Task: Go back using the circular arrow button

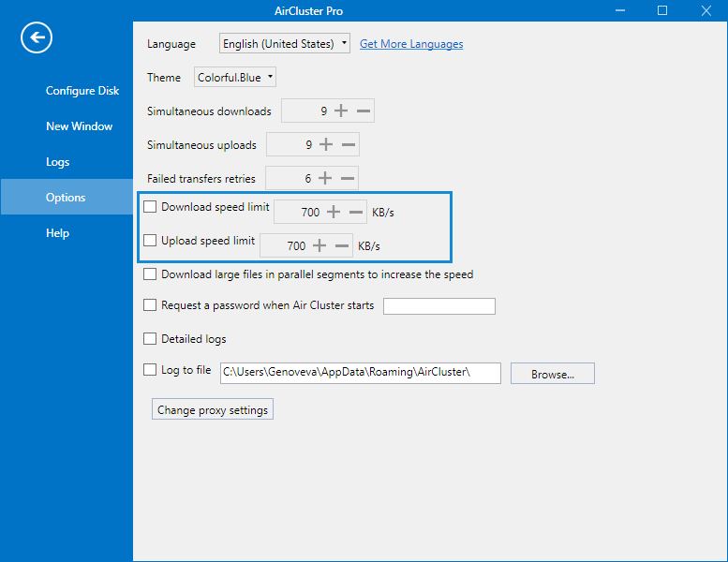Action: [37, 37]
